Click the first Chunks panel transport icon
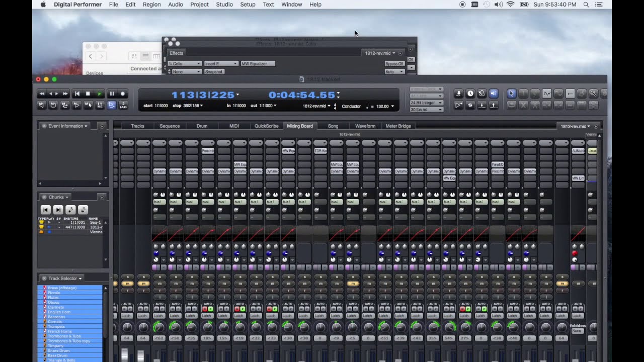 [45, 210]
